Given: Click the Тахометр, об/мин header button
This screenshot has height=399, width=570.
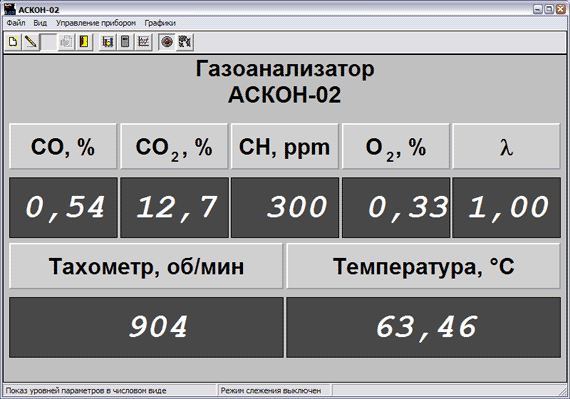Looking at the screenshot, I should pyautogui.click(x=146, y=266).
